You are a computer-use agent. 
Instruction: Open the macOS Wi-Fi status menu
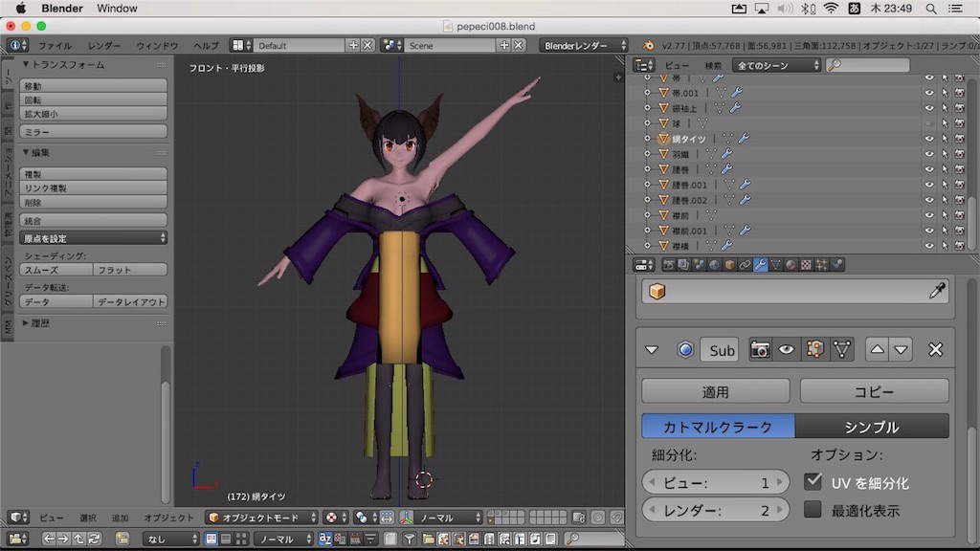(x=831, y=9)
